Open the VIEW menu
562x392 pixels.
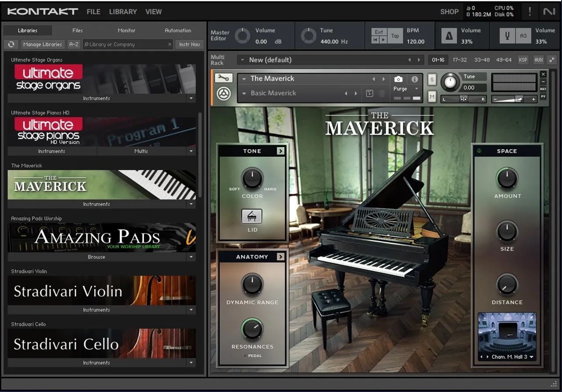pyautogui.click(x=154, y=12)
